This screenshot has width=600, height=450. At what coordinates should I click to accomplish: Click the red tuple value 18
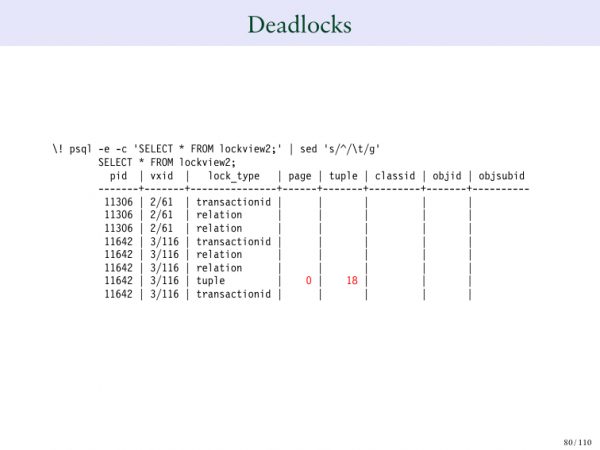tap(352, 281)
